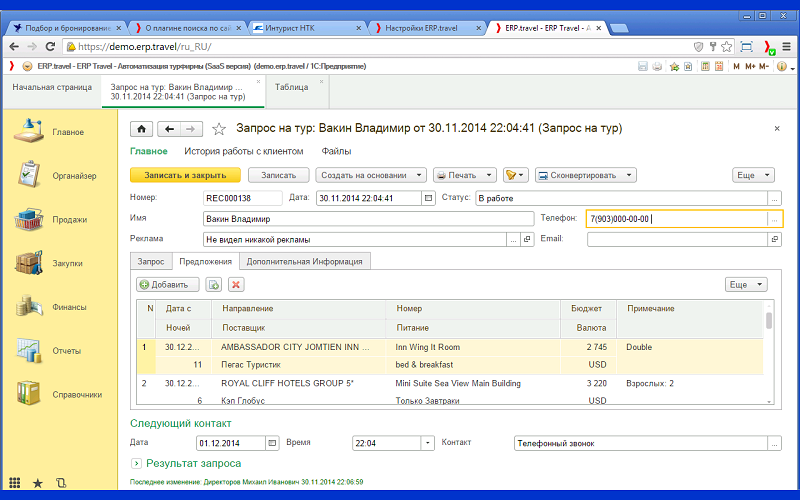Click the M+ memory button
The image size is (800, 500).
750,66
